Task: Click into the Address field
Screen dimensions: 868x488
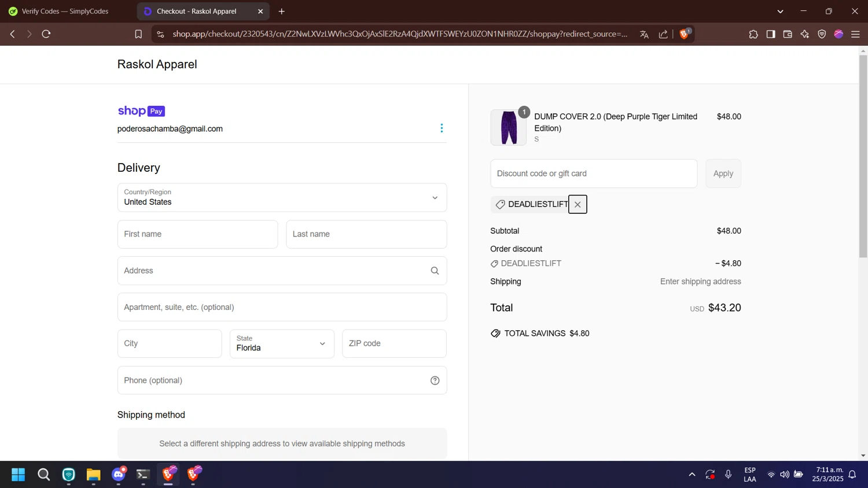Action: [282, 271]
